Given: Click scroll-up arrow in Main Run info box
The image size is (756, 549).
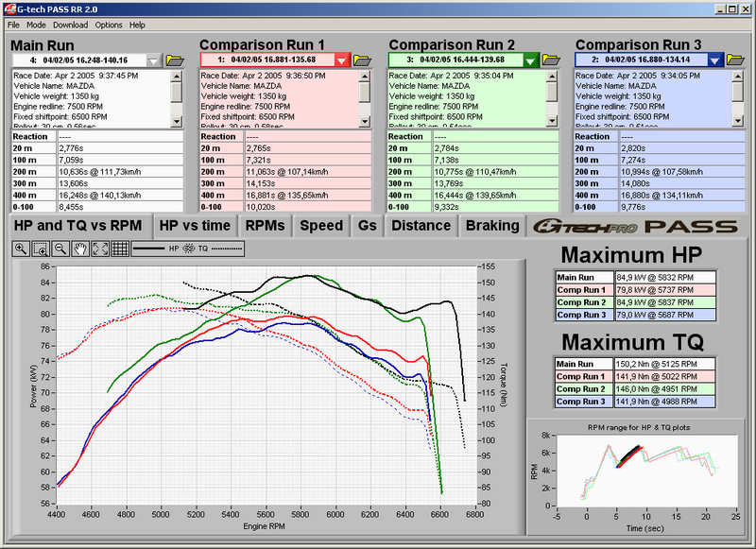Looking at the screenshot, I should click(177, 76).
